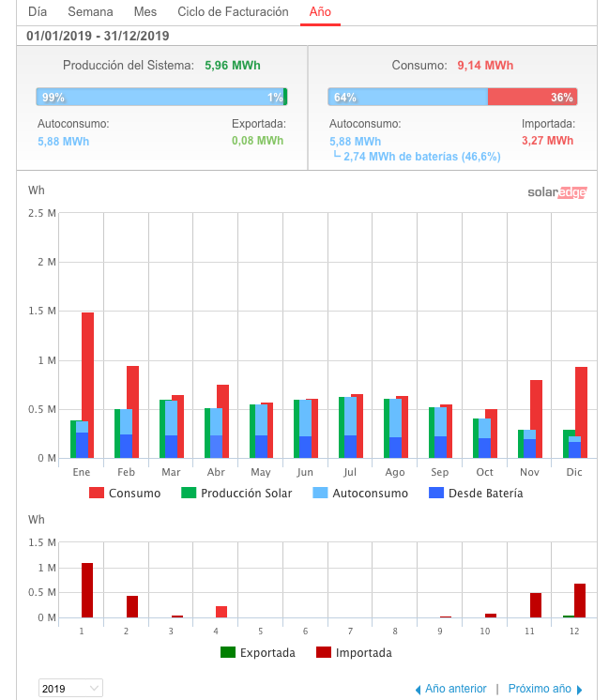
Task: Click the dark blue Desde Batería swatch
Action: tap(436, 493)
